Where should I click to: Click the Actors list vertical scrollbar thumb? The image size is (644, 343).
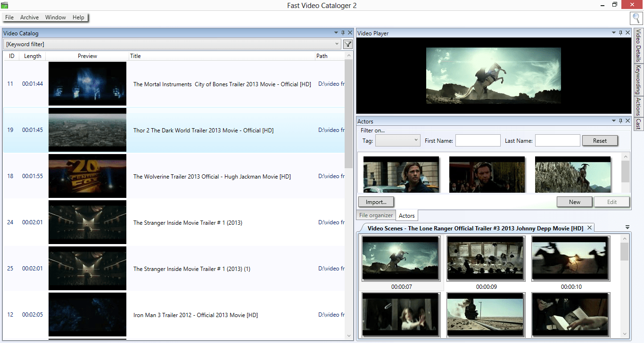click(x=625, y=171)
